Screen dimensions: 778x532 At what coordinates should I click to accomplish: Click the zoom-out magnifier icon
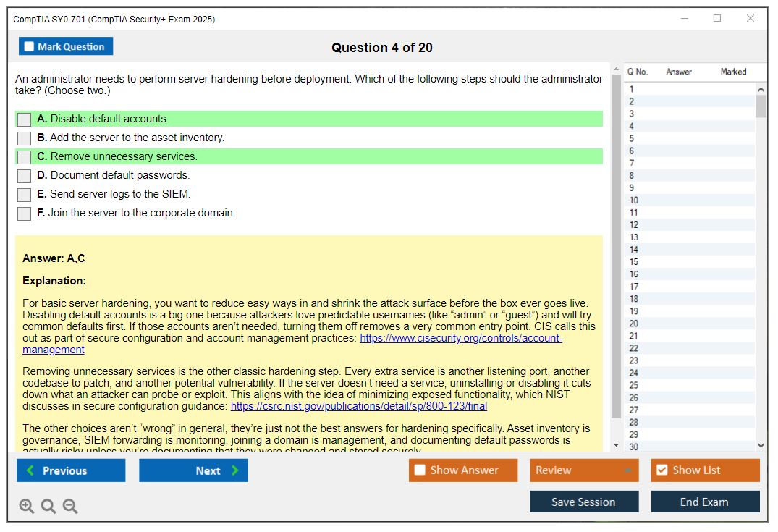click(x=70, y=506)
